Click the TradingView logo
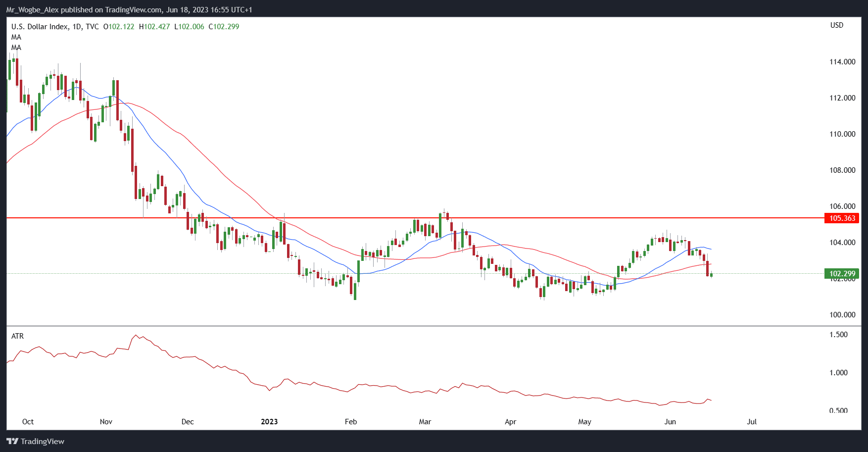This screenshot has width=868, height=452. click(x=36, y=441)
